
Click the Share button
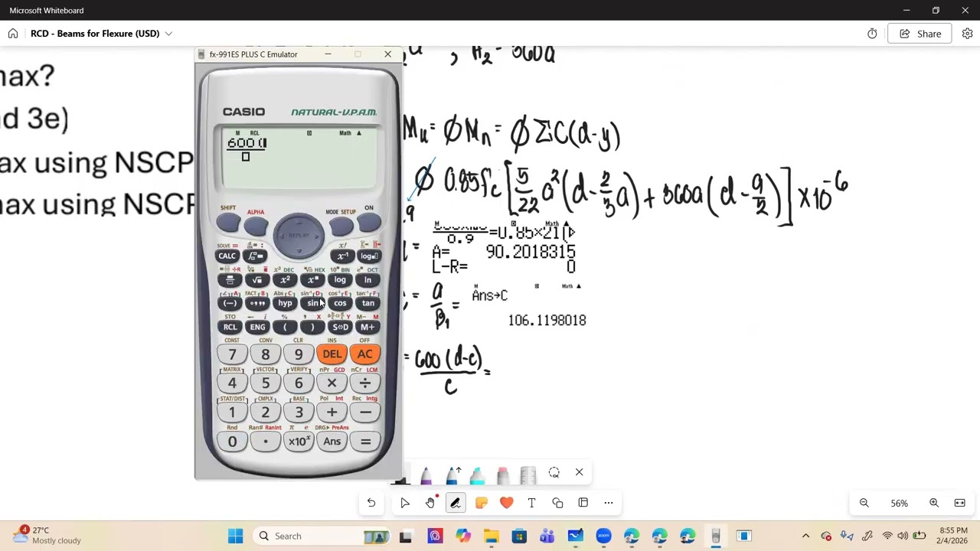tap(920, 34)
